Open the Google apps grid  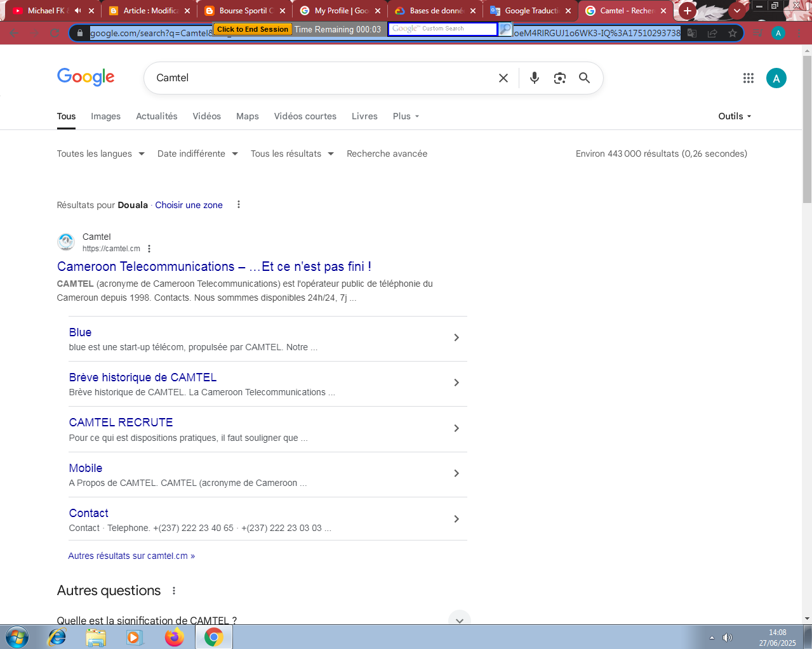coord(749,78)
